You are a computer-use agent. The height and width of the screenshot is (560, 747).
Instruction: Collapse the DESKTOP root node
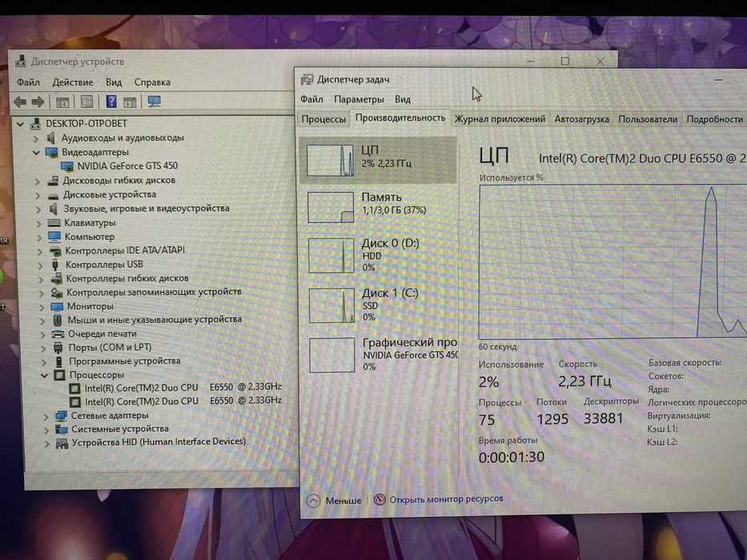tap(20, 124)
